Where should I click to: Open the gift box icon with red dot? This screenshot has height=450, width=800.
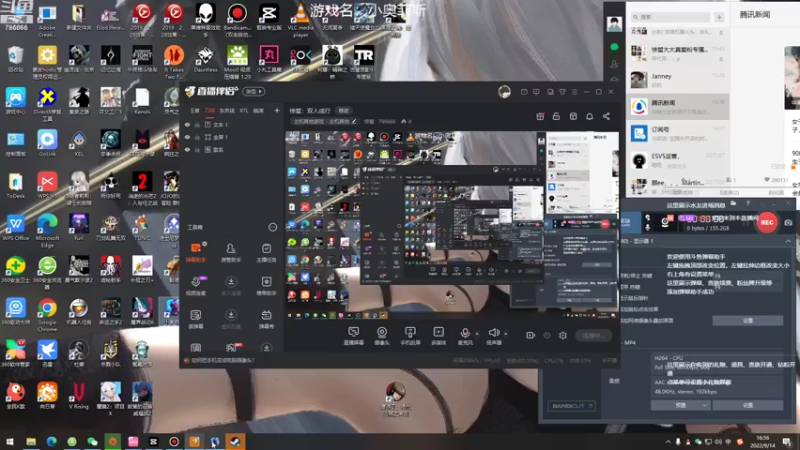click(x=540, y=116)
